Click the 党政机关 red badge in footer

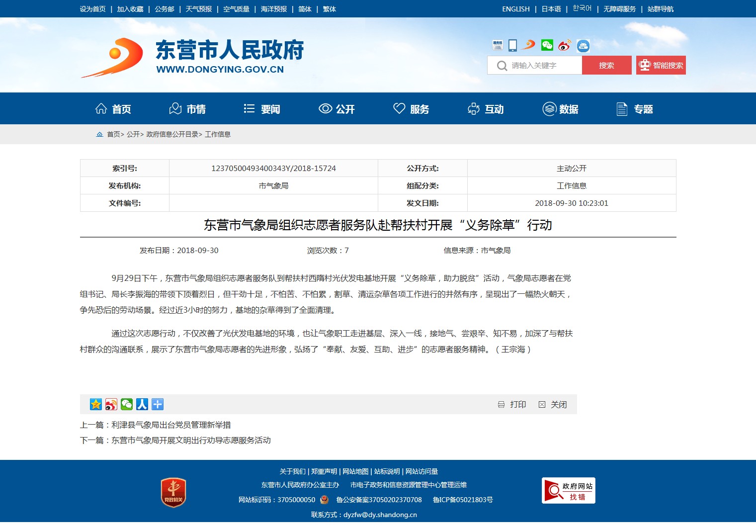(x=173, y=493)
